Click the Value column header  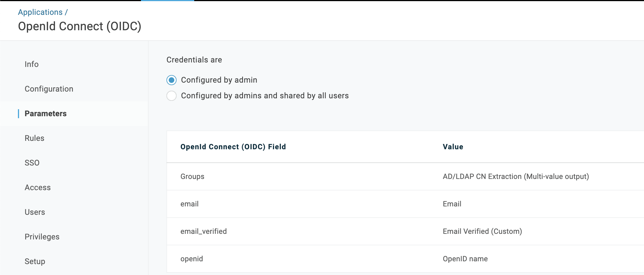coord(453,147)
